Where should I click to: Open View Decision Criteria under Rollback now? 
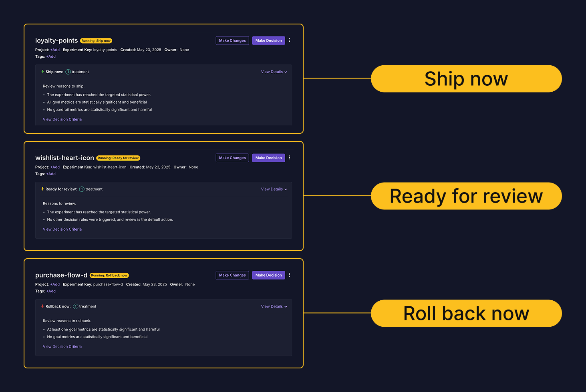[x=62, y=347]
